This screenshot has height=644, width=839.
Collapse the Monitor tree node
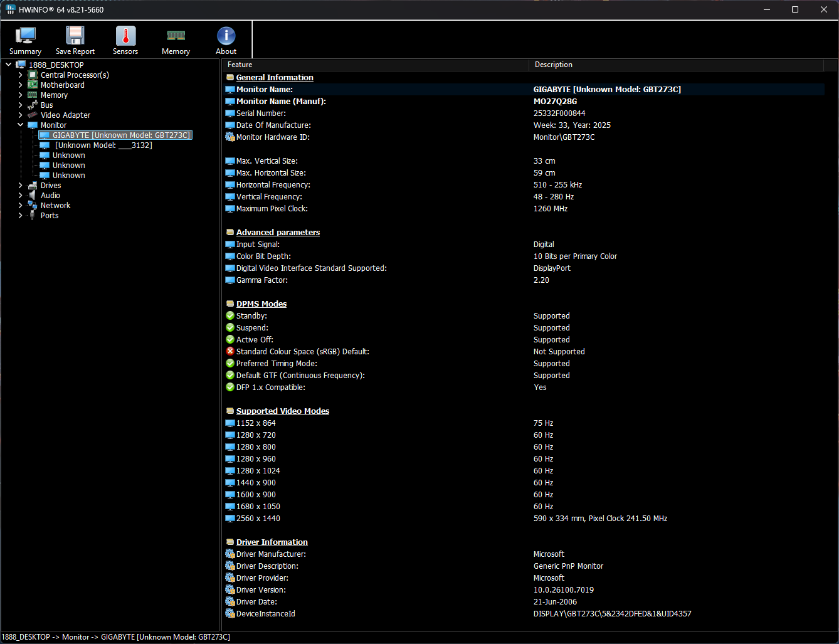click(x=20, y=125)
